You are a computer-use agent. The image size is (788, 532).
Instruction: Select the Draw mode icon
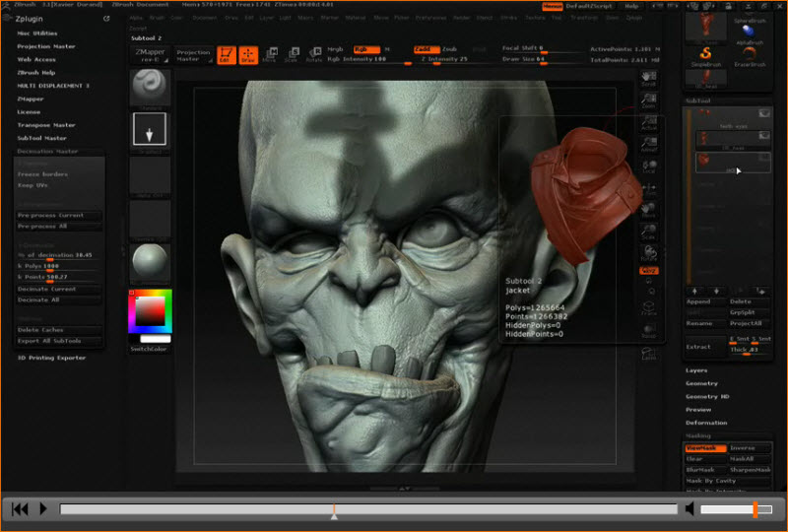[247, 54]
